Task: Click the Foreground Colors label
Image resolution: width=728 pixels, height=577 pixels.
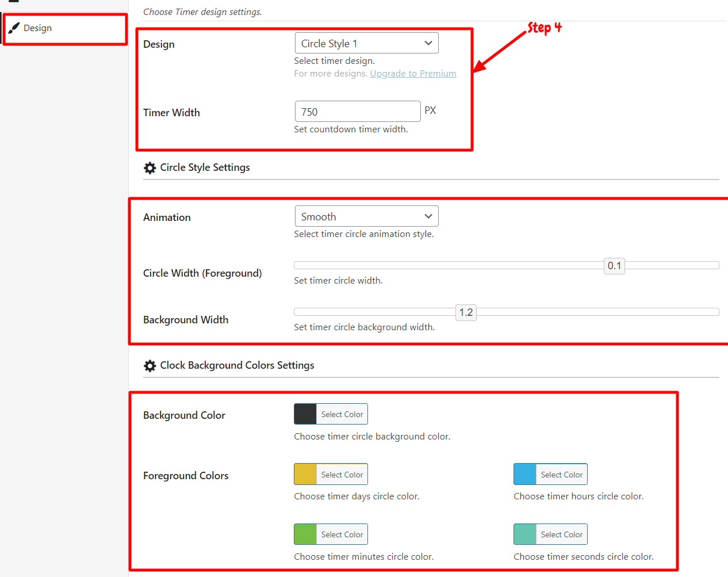Action: coord(186,476)
